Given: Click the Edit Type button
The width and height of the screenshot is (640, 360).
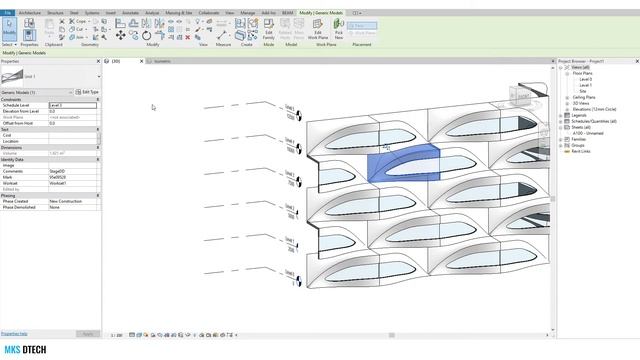Looking at the screenshot, I should tap(87, 92).
